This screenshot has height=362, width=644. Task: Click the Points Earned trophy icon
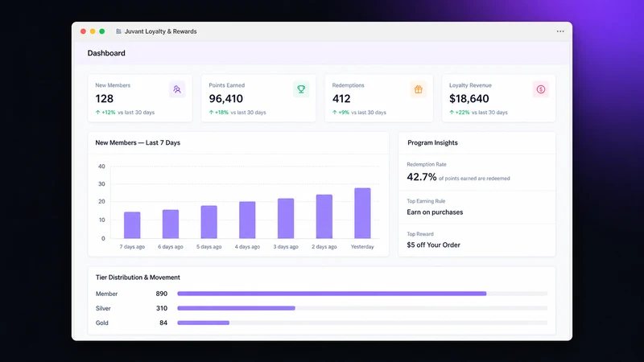click(x=301, y=89)
